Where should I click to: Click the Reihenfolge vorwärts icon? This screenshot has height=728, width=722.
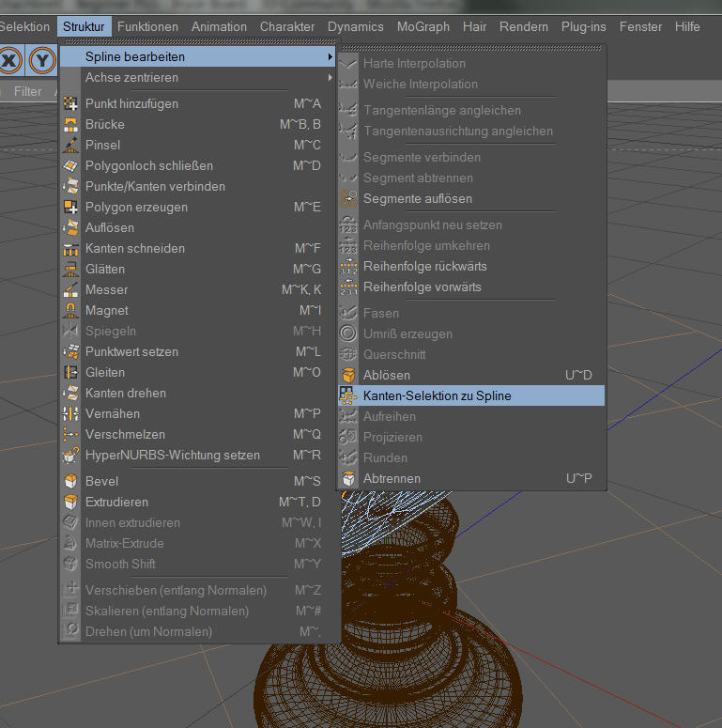[348, 287]
